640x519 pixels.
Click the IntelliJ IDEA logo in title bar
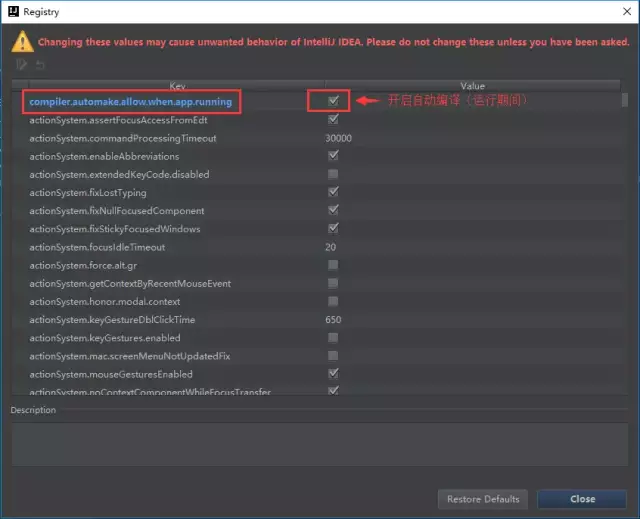[13, 11]
